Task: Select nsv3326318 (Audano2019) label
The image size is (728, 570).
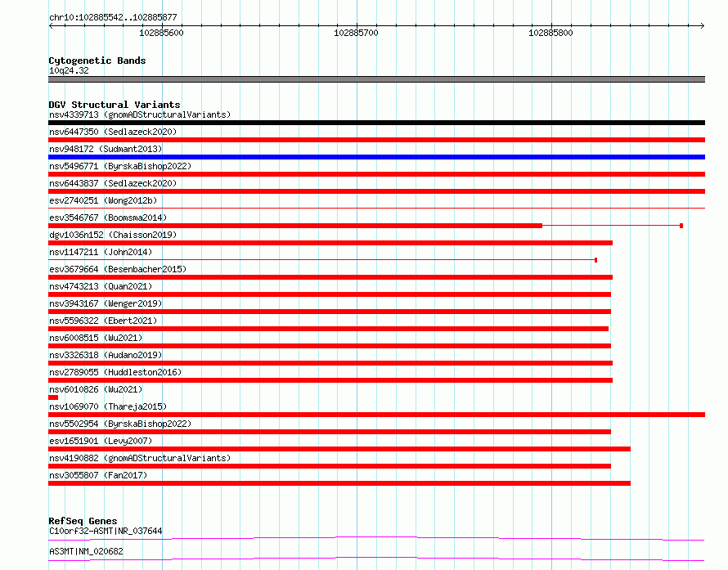Action: click(x=106, y=355)
